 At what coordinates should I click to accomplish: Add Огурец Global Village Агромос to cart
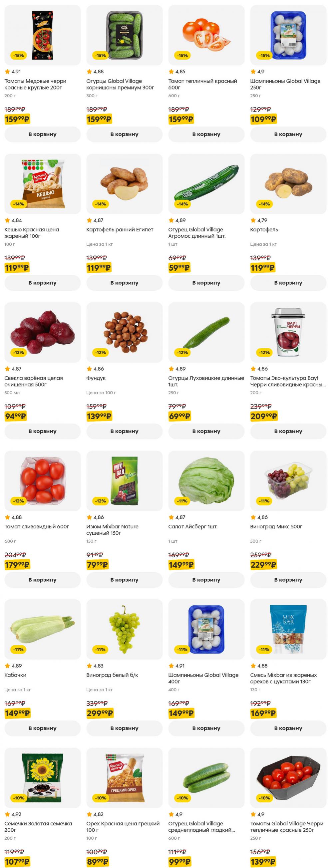pyautogui.click(x=206, y=283)
